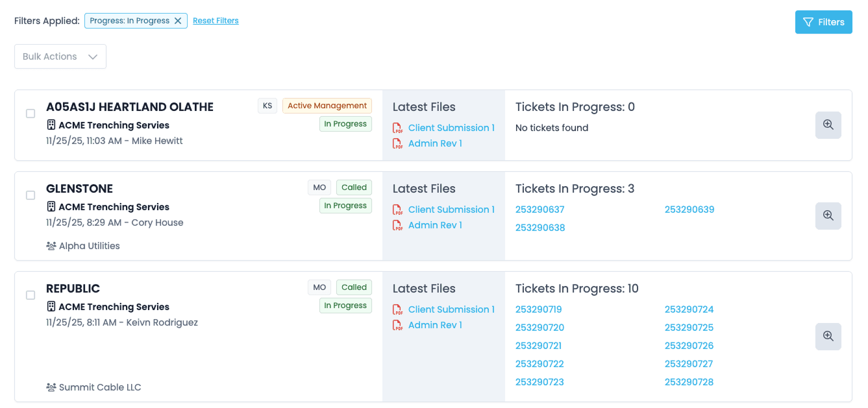Open ticket 253290637
868x408 pixels.
point(539,210)
